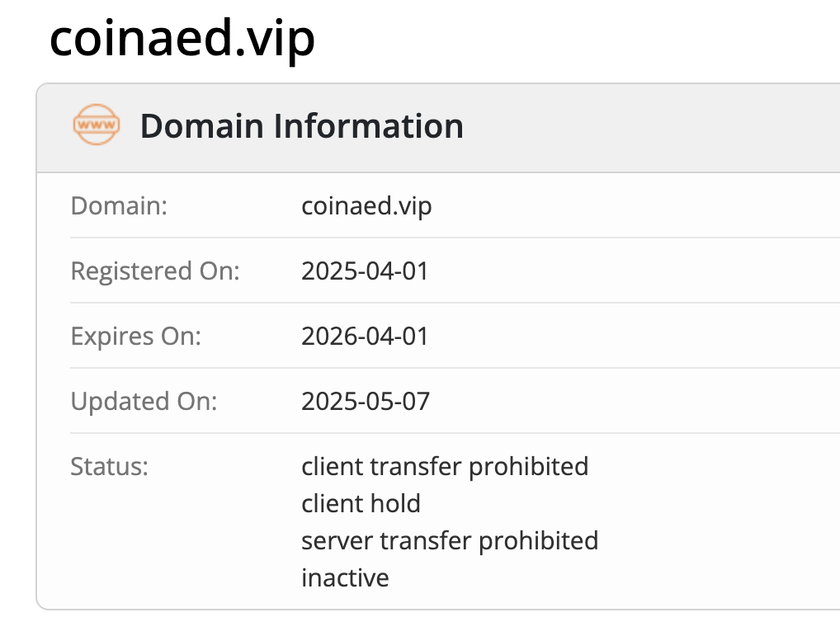This screenshot has height=617, width=840.
Task: Click the client transfer prohibited status
Action: click(x=445, y=467)
